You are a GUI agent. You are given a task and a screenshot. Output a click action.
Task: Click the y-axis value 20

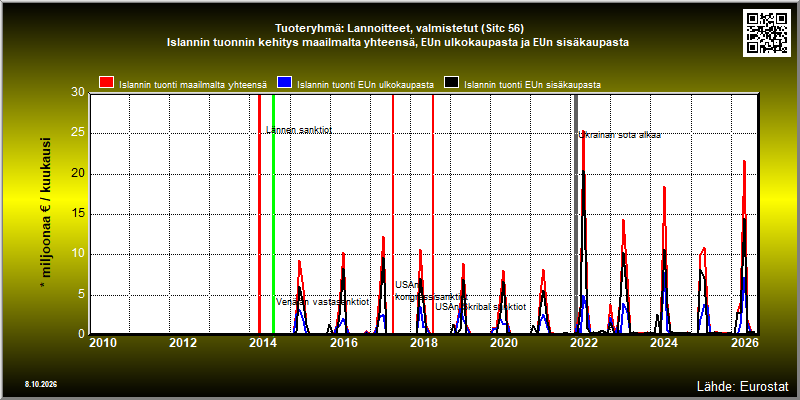[x=79, y=173]
